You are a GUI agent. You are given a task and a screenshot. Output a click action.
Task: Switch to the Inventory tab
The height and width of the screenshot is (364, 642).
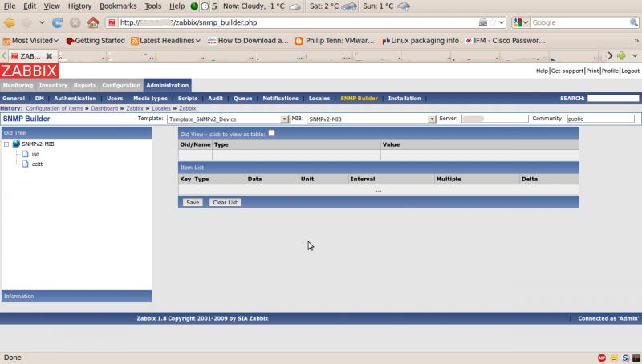click(53, 85)
